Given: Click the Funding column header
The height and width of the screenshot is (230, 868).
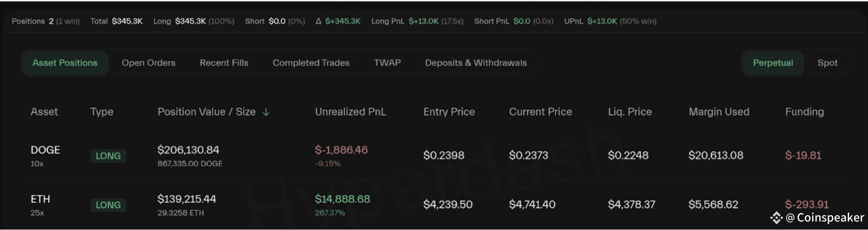Looking at the screenshot, I should tap(804, 112).
